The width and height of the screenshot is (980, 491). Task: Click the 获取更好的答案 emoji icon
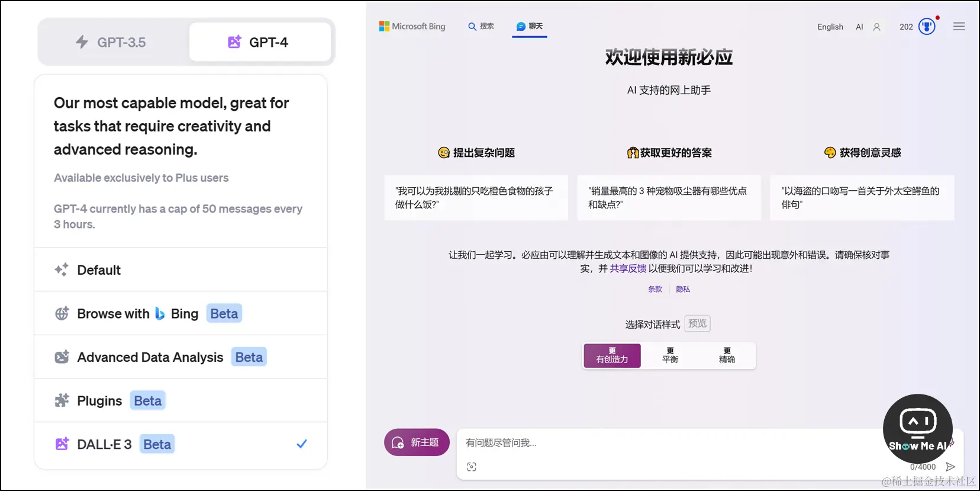tap(633, 153)
